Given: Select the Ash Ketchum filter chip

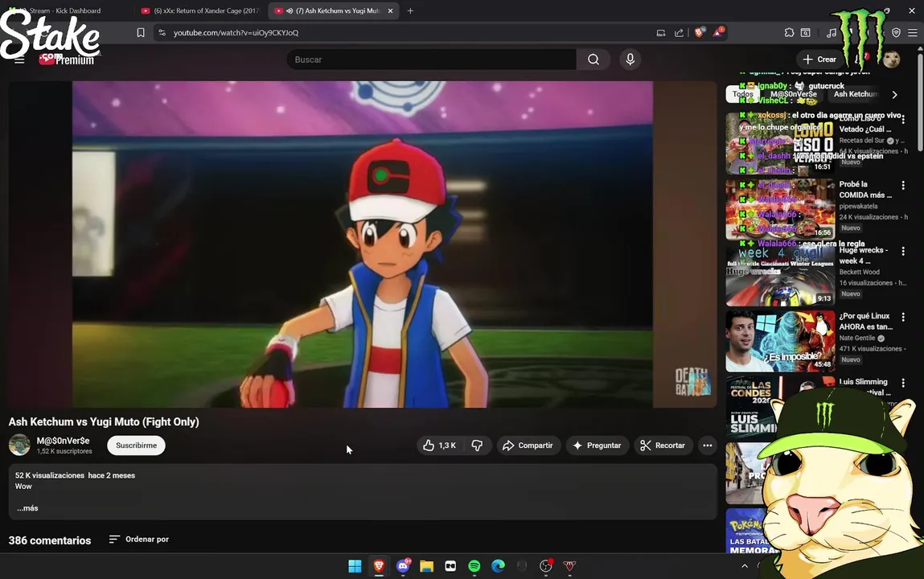Looking at the screenshot, I should [x=855, y=94].
